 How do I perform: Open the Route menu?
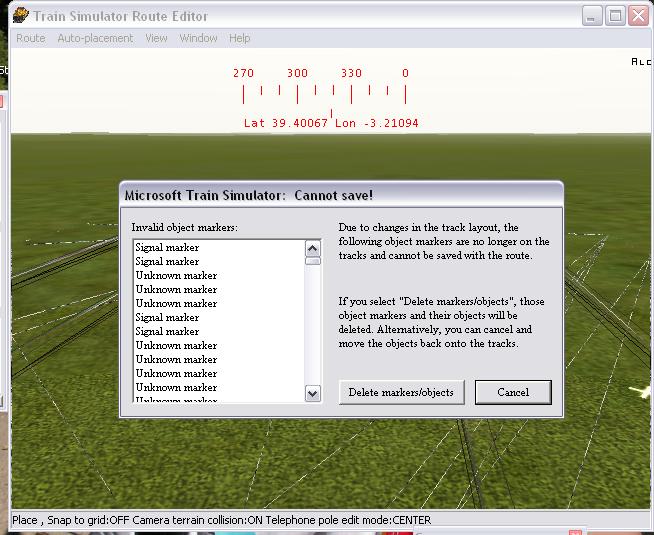click(31, 38)
